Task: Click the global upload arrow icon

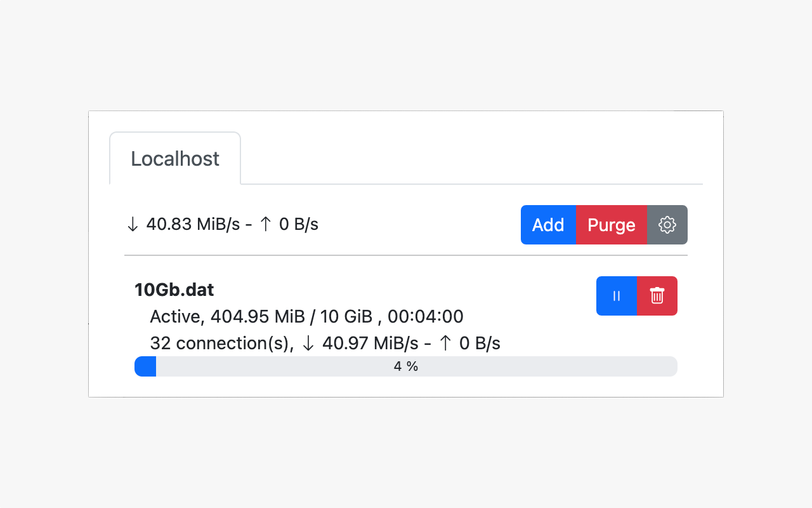Action: 266,225
